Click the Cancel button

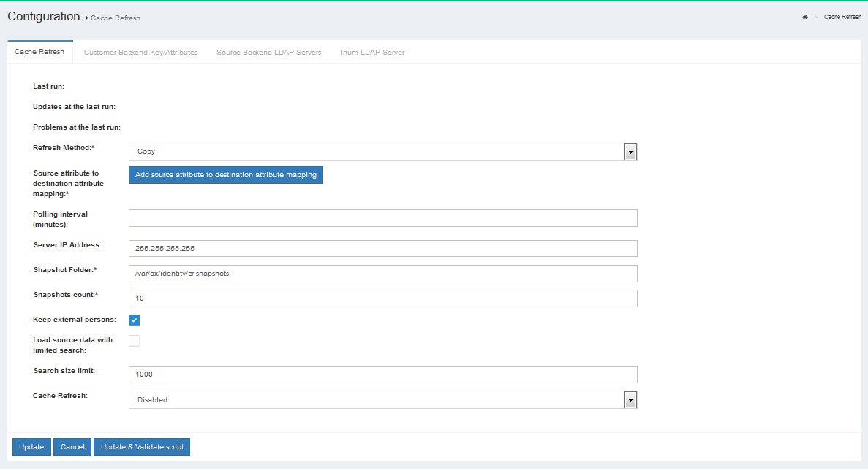coord(72,447)
